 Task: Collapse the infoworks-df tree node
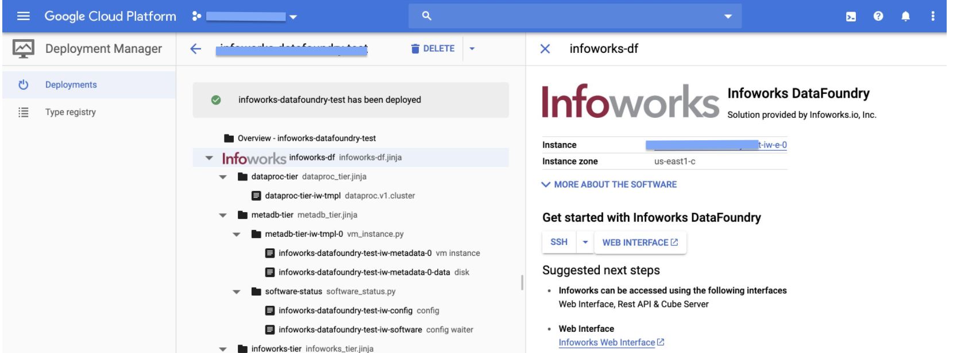point(209,158)
